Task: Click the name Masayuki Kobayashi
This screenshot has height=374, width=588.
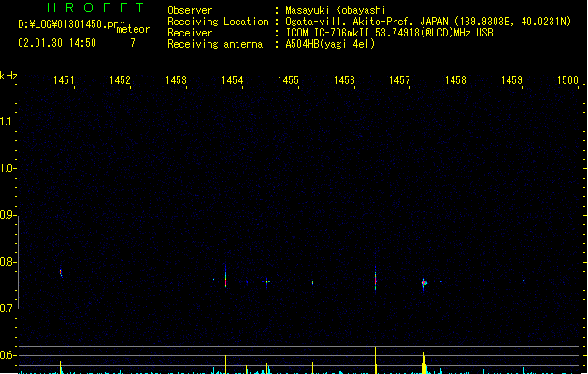Action: [336, 10]
